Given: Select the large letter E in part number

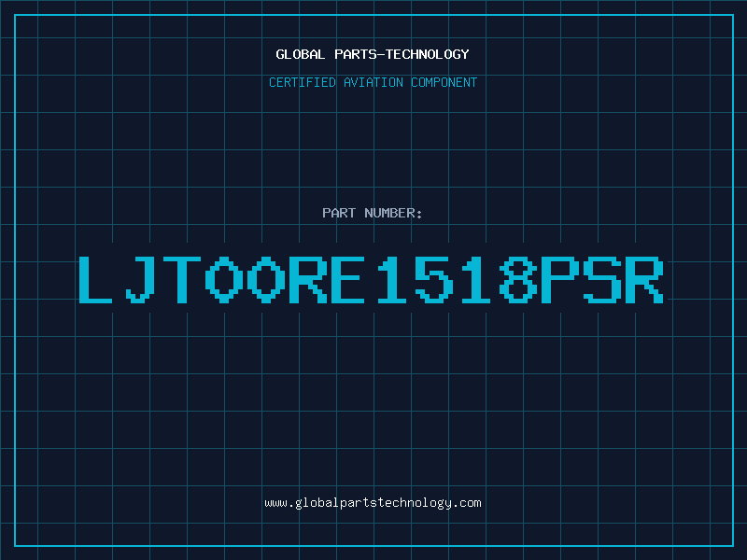Looking at the screenshot, I should tap(347, 279).
